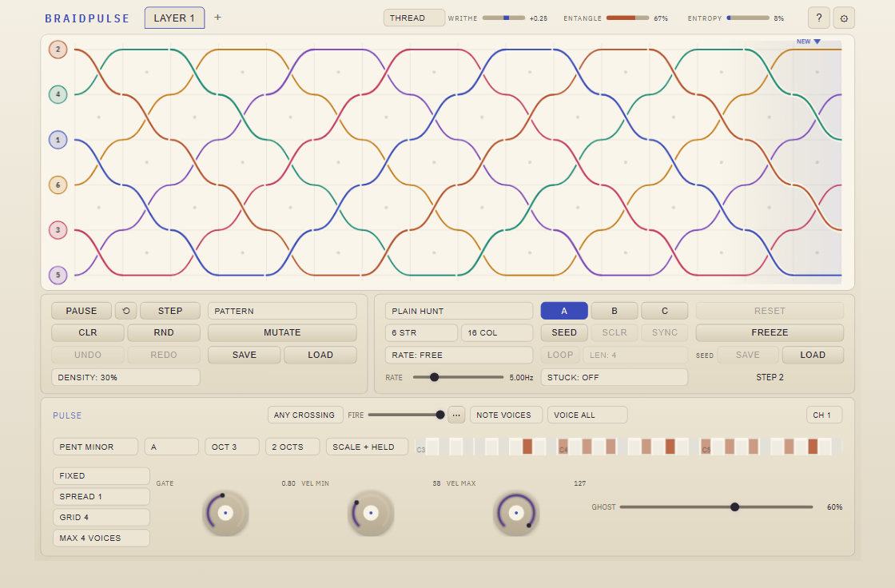Click the DENSITY: 30% field
The image size is (895, 588).
pos(125,377)
